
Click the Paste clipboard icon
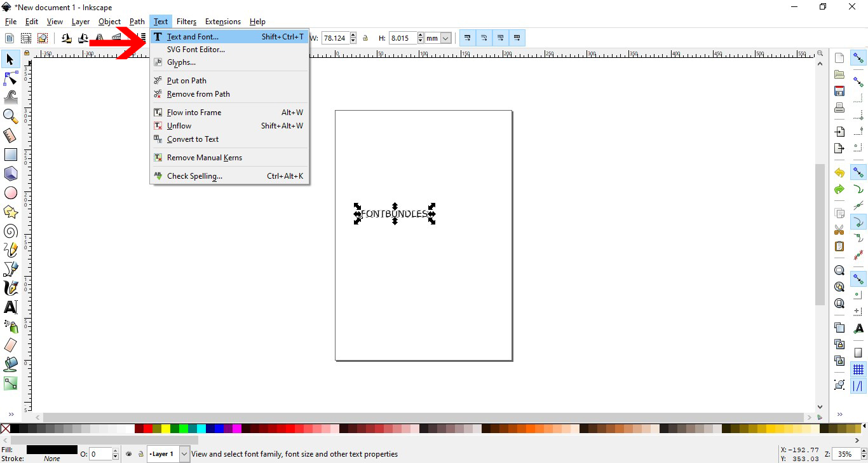(x=839, y=246)
